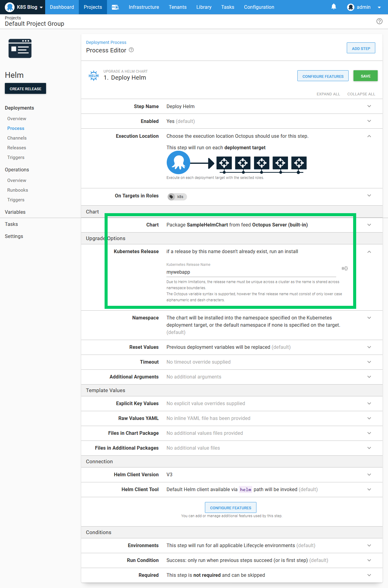The image size is (388, 588).
Task: Go to the Library tab
Action: tap(204, 7)
